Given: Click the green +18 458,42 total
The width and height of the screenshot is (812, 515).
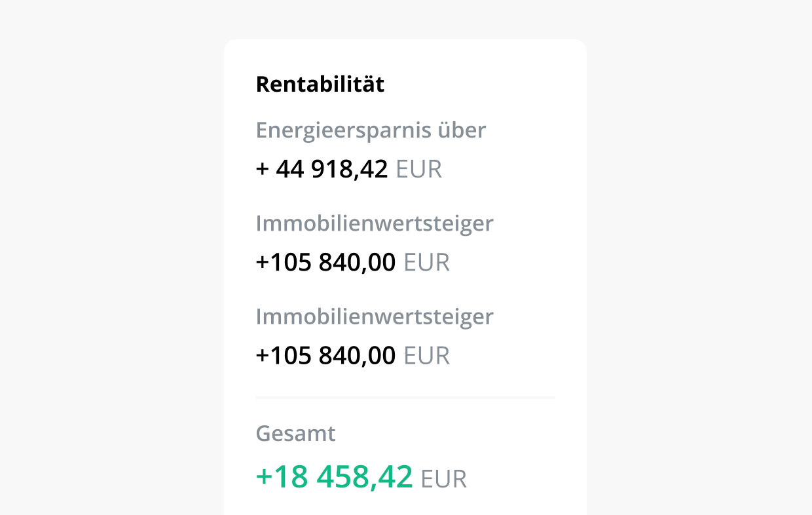Looking at the screenshot, I should (334, 476).
